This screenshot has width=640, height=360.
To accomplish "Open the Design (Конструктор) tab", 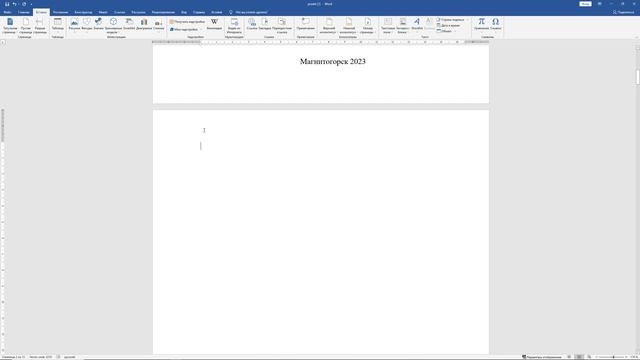I will 83,12.
